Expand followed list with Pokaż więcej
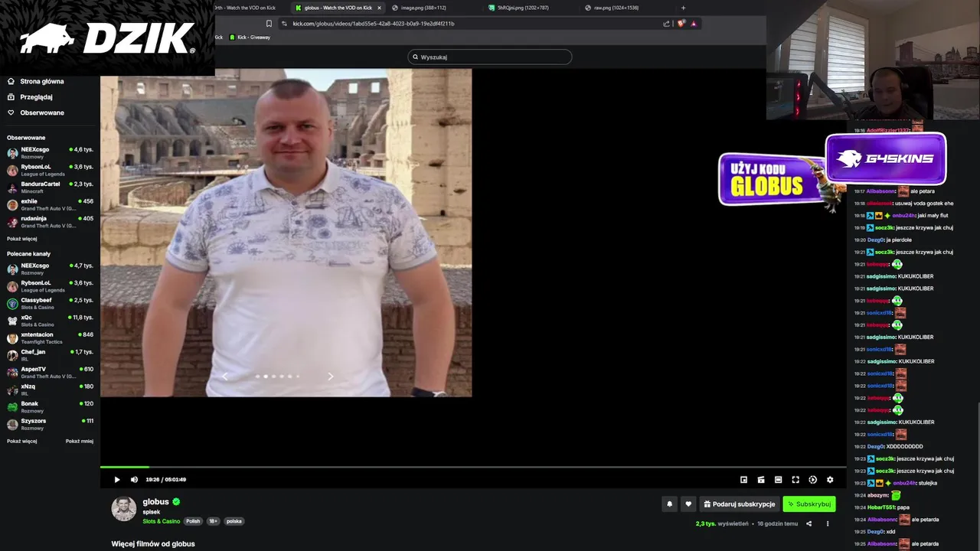This screenshot has width=980, height=551. [x=22, y=239]
